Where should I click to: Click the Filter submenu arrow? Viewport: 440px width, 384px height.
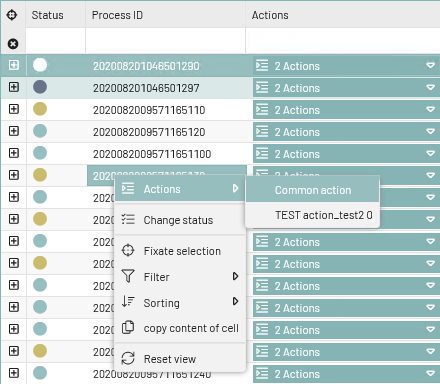click(235, 276)
